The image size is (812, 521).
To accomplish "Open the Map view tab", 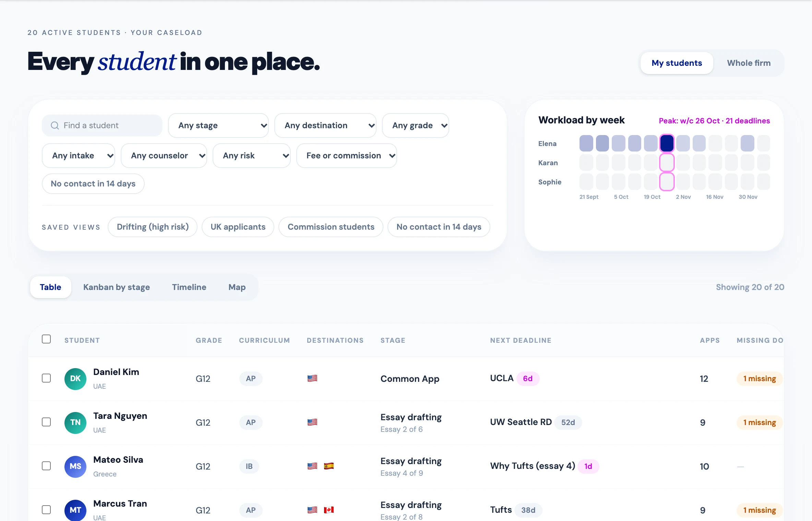I will (x=237, y=287).
